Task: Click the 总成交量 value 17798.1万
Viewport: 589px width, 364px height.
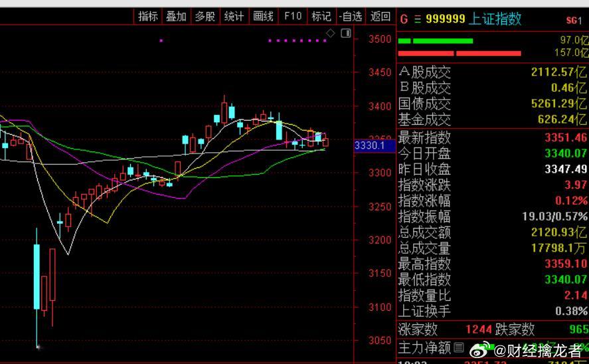Action: (x=558, y=248)
